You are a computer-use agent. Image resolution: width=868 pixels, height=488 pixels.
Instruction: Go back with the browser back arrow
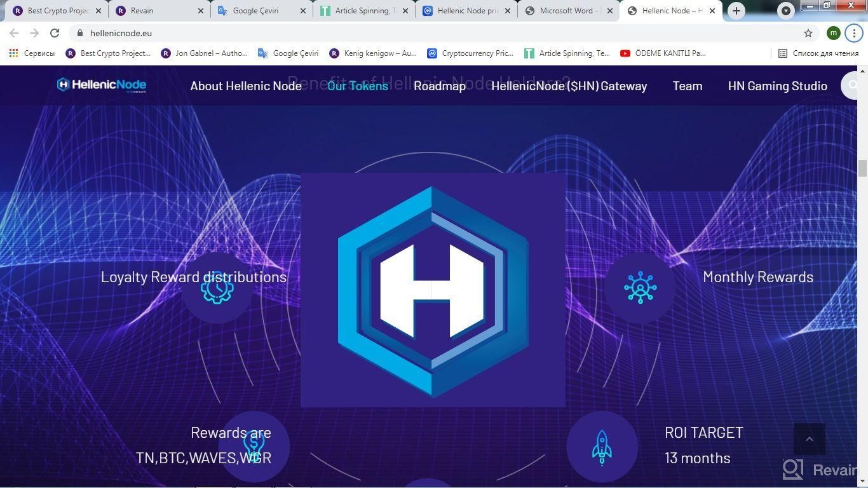point(14,33)
